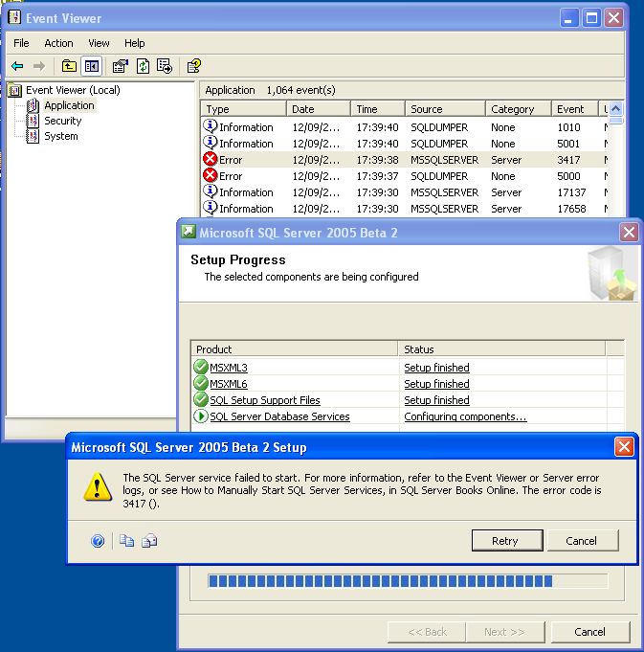Sort events by the Event column header
The width and height of the screenshot is (644, 652).
(574, 109)
